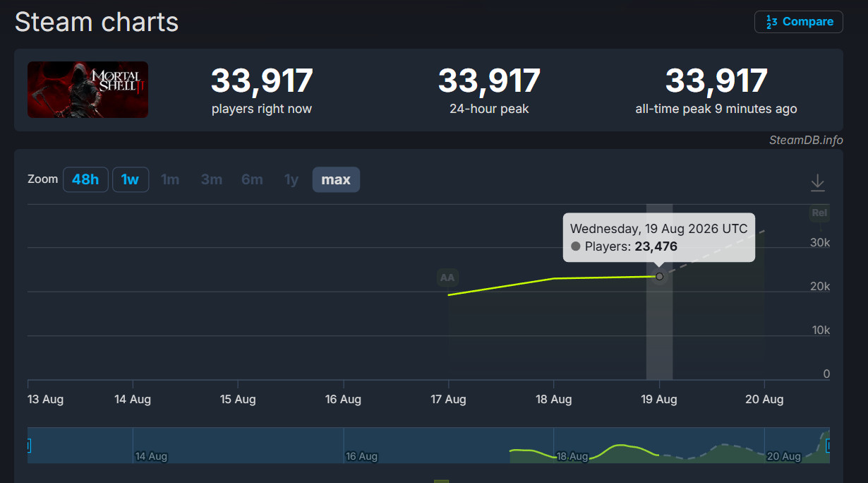The width and height of the screenshot is (868, 483).
Task: Click the 13 Aug x-axis label
Action: (45, 400)
